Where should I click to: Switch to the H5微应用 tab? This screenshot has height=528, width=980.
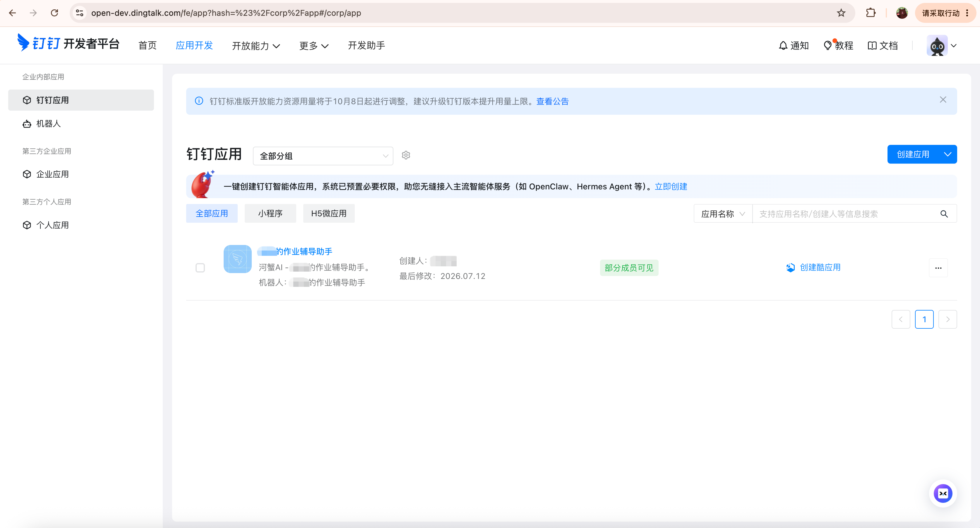[x=329, y=213]
